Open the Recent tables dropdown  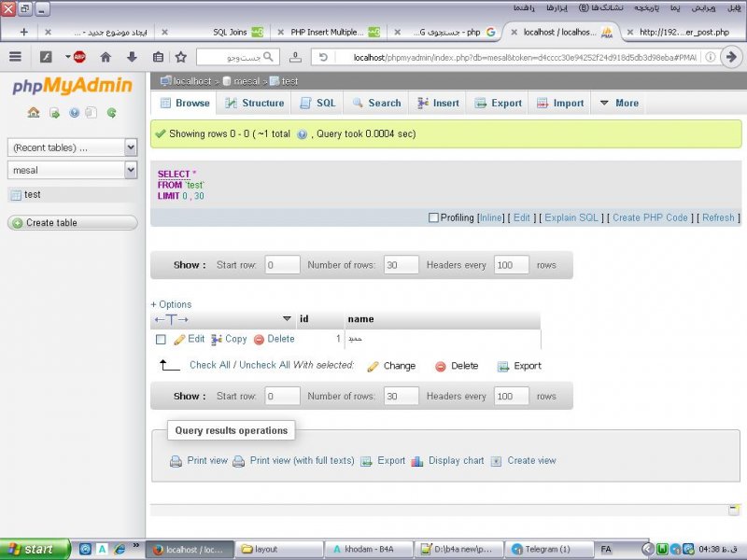coord(72,147)
